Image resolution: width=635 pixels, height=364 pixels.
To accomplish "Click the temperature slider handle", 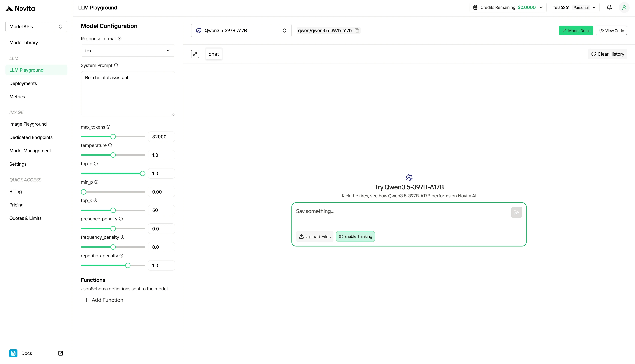I will [113, 155].
